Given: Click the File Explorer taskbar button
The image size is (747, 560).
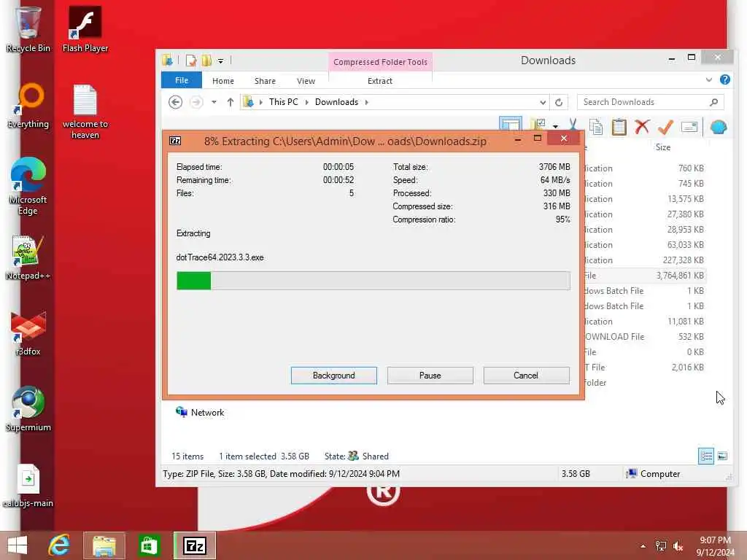Looking at the screenshot, I should point(104,545).
